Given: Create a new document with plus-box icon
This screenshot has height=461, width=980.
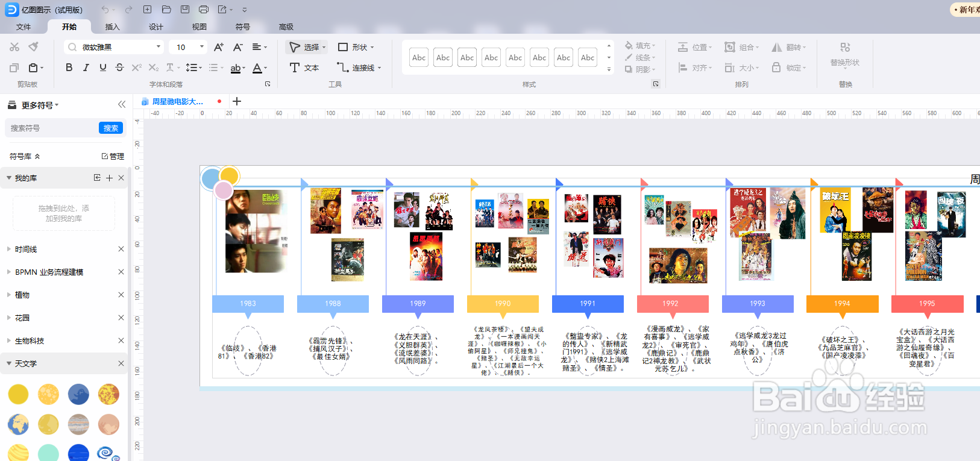Looking at the screenshot, I should click(x=147, y=10).
